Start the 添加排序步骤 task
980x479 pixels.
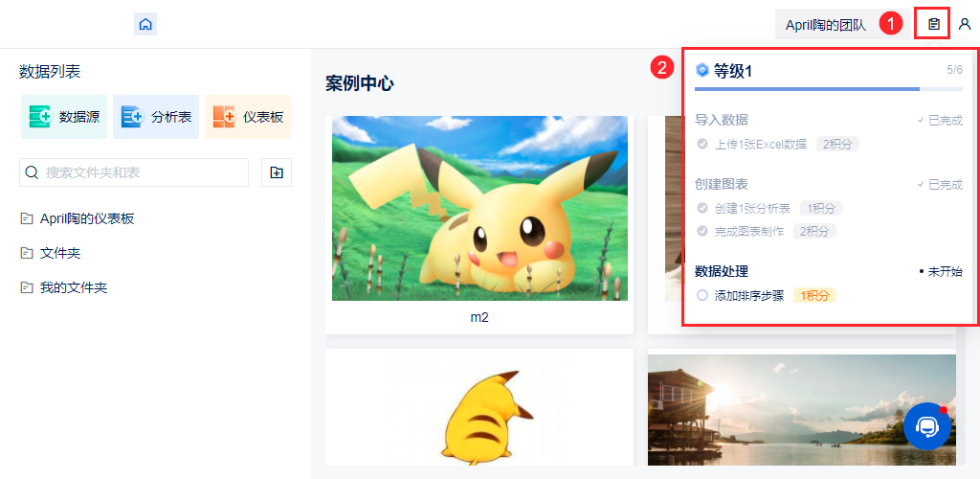(749, 295)
